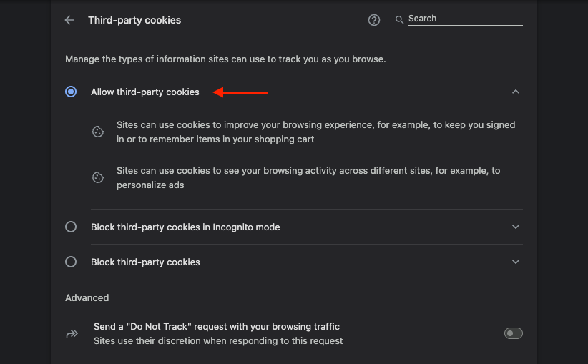Select Block third-party cookies in Incognito radio
Viewport: 588px width, 364px height.
coord(71,227)
